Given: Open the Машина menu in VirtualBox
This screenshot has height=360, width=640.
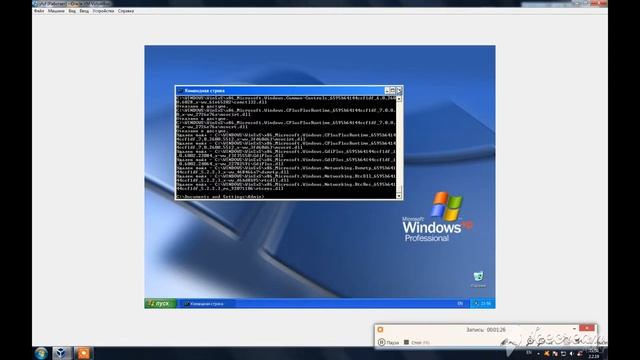Looking at the screenshot, I should click(x=56, y=11).
